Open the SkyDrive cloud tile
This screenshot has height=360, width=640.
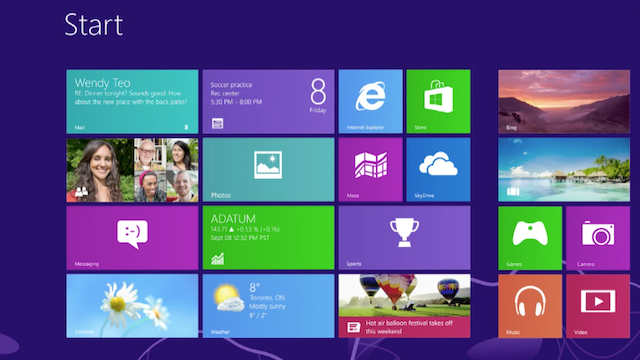(x=438, y=169)
